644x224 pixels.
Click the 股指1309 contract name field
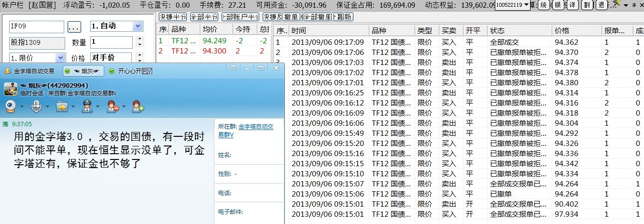click(37, 42)
